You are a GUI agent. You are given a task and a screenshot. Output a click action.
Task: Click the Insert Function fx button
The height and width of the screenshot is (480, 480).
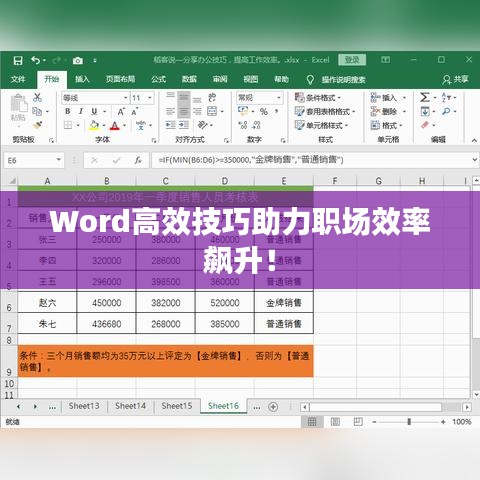point(138,161)
